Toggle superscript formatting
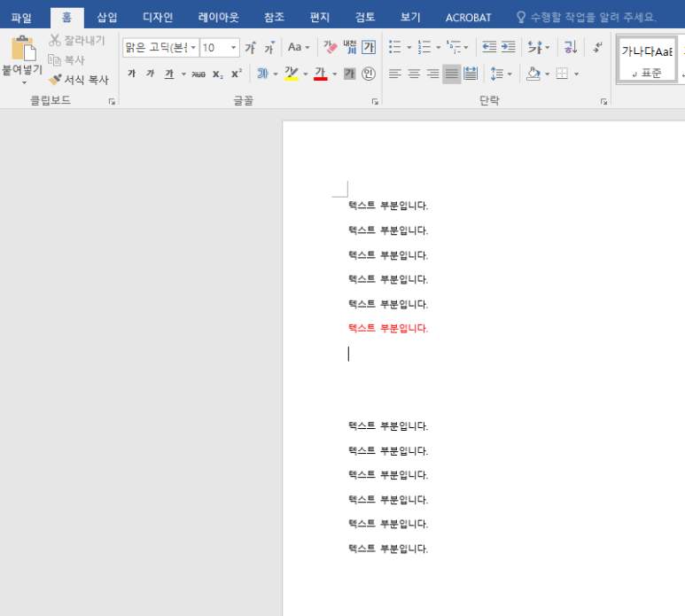 (x=237, y=74)
